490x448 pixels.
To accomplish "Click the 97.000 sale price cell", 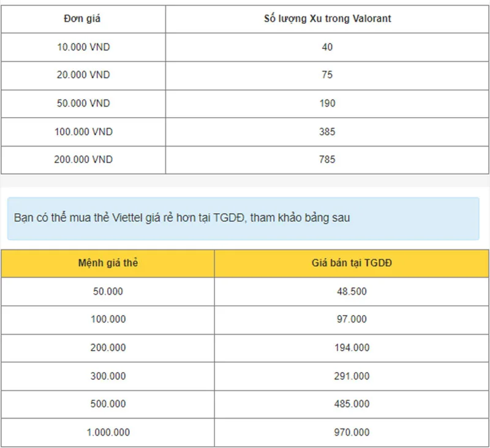I will tap(352, 319).
